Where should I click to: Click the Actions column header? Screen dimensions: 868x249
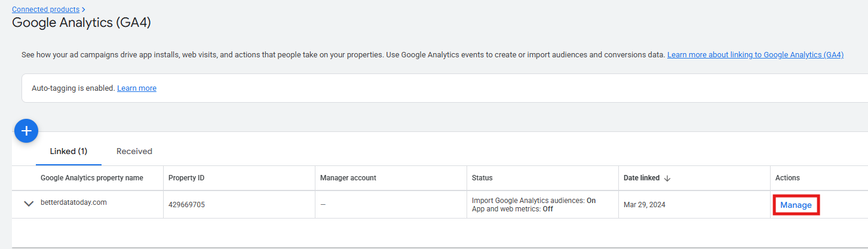pyautogui.click(x=787, y=178)
